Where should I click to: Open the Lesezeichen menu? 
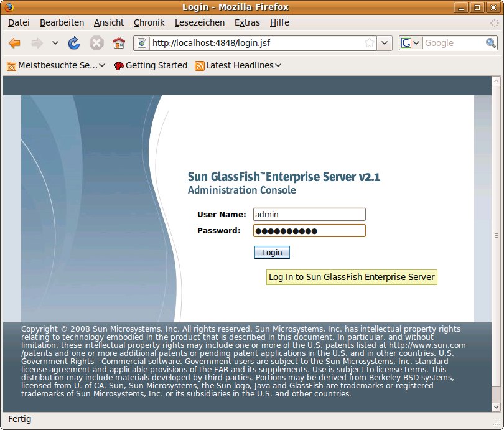point(200,22)
